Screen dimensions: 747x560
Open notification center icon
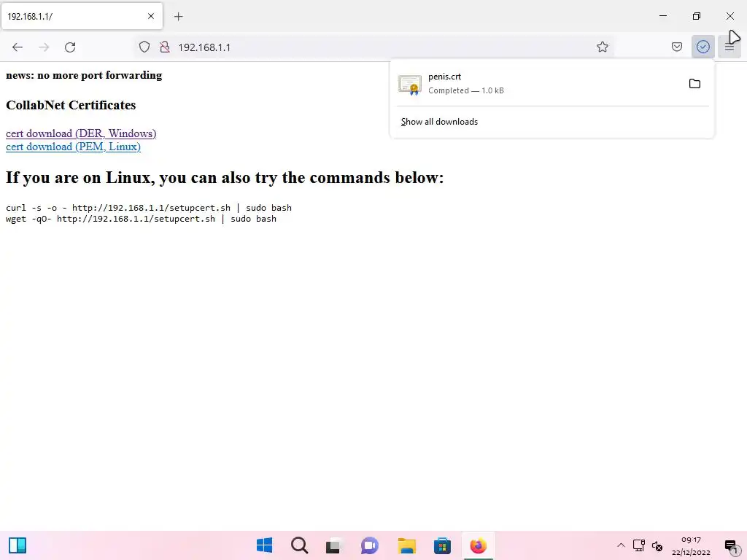(x=731, y=546)
